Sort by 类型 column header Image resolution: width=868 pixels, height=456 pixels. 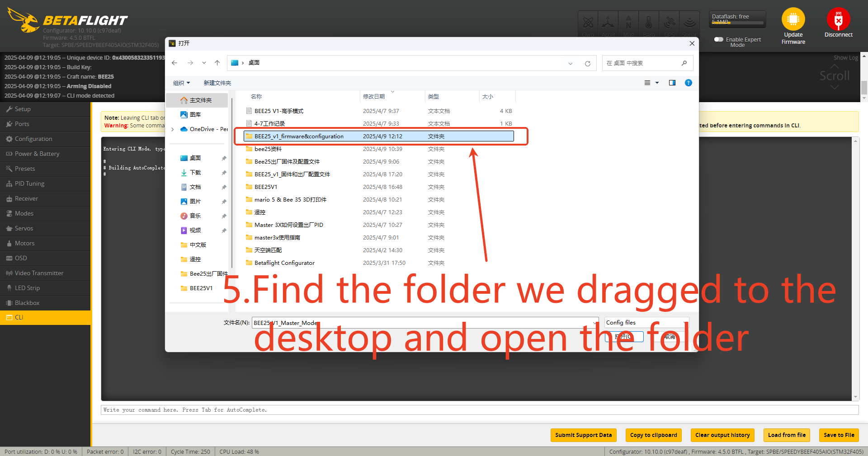pos(434,97)
